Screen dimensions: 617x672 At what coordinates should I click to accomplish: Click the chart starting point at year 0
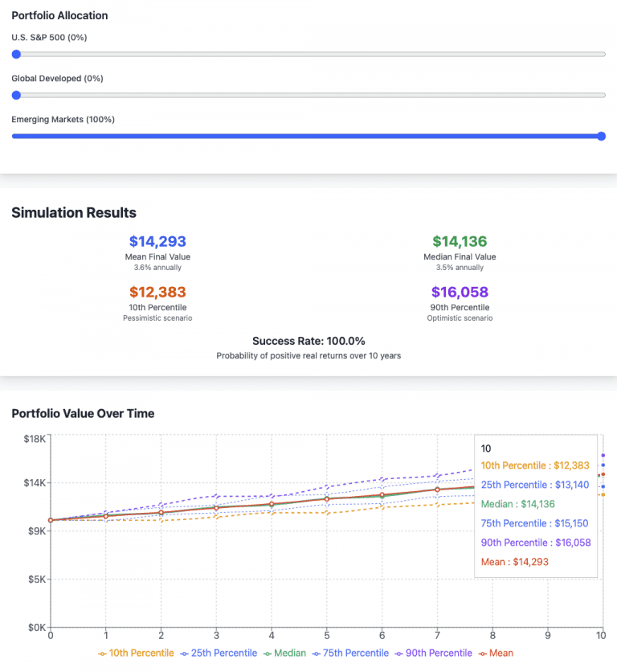(51, 520)
